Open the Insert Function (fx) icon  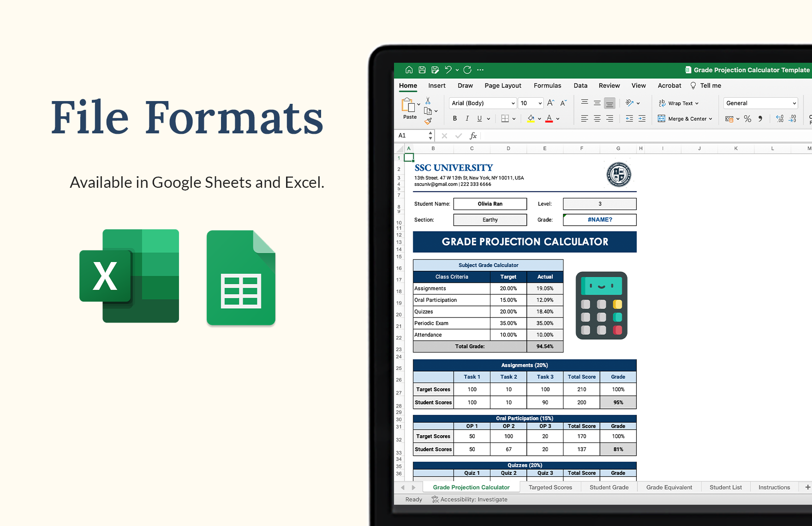click(x=473, y=135)
